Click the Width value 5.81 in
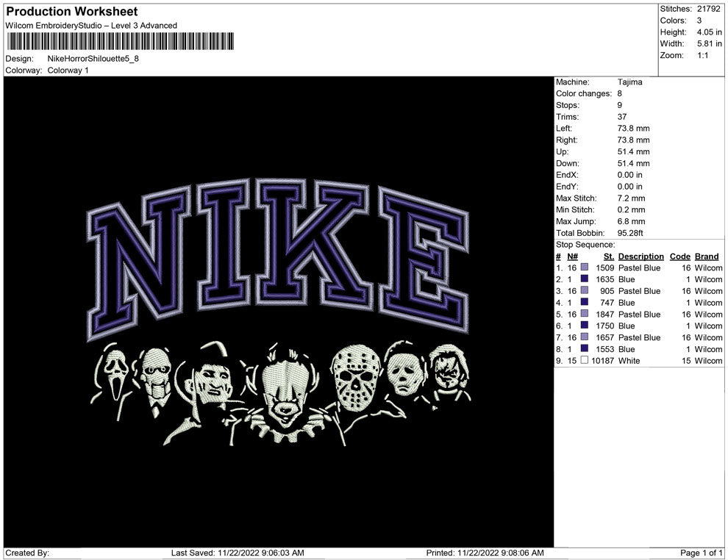Screen dimensions: 728x560 [x=709, y=43]
